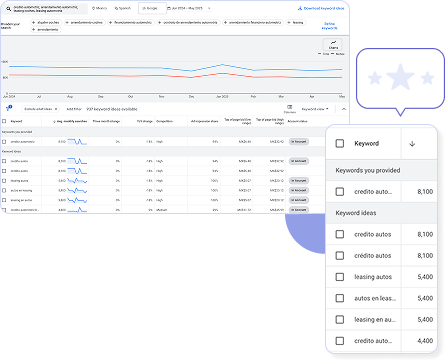Click the trend sparkline for 'credito automotriz' provided row

(x=77, y=142)
